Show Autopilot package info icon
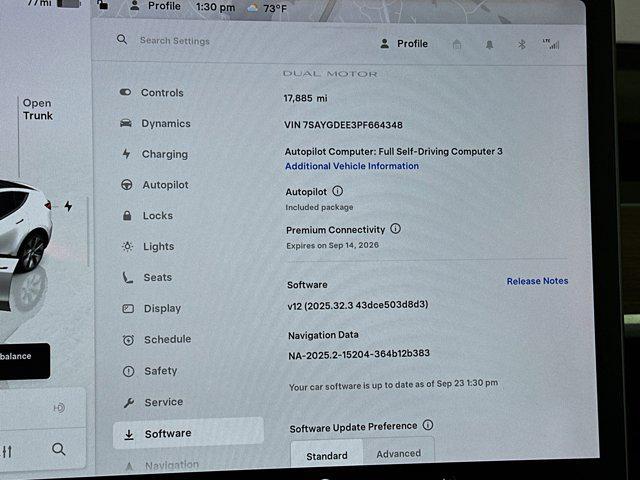640x480 pixels. point(338,191)
